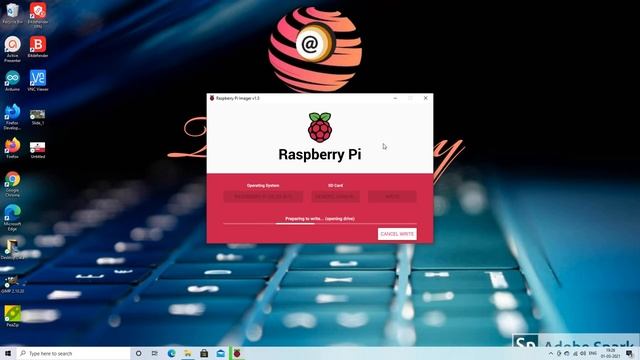Close the Raspberry Pi Imager window
The height and width of the screenshot is (360, 640).
coord(426,98)
